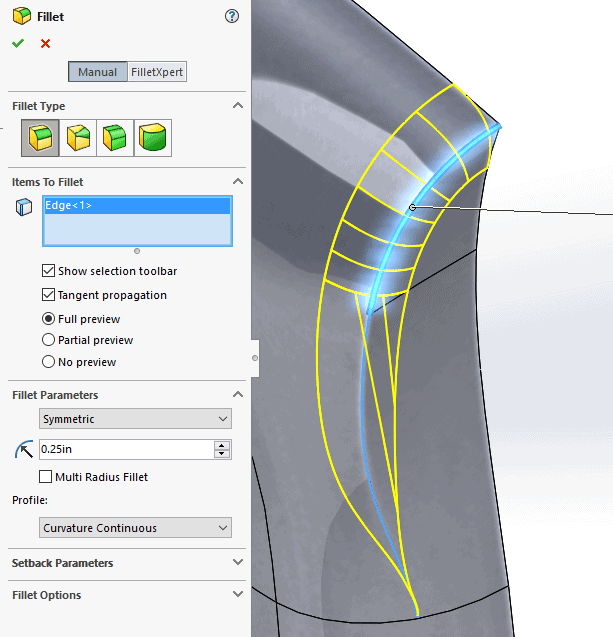Enable Multi Radius Fillet checkbox
Image resolution: width=613 pixels, height=637 pixels.
45,477
